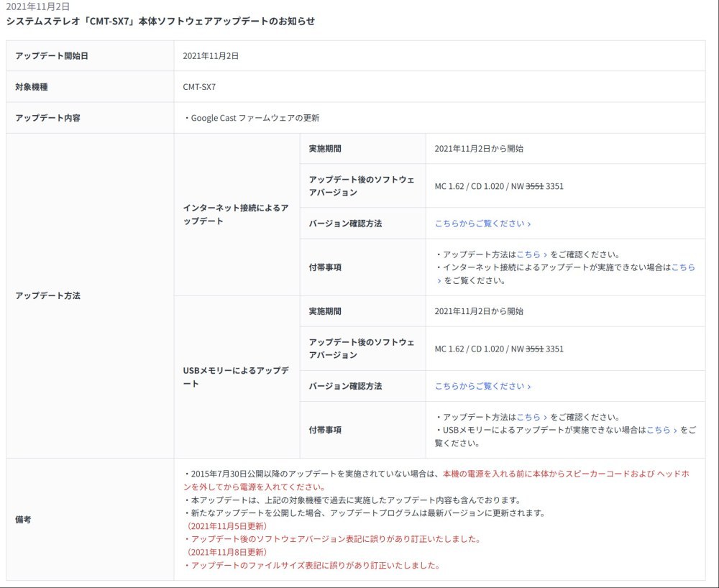Click note about update program latest version
Screen dimensions: 719x588
point(364,513)
